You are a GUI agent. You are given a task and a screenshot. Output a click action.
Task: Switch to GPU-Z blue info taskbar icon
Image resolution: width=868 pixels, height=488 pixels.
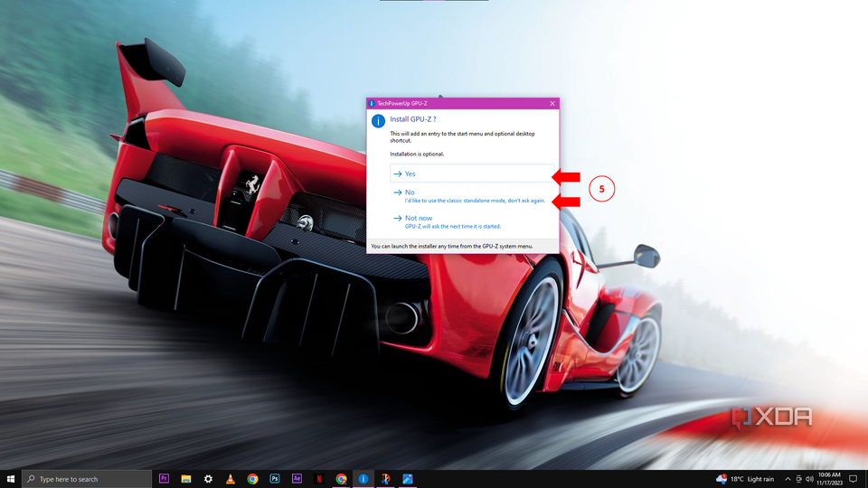363,479
